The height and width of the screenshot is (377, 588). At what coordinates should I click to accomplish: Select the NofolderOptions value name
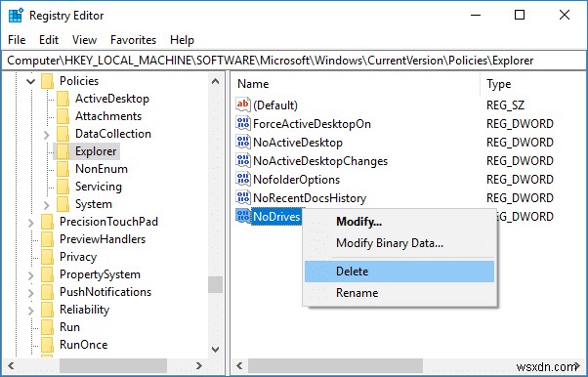click(x=297, y=180)
